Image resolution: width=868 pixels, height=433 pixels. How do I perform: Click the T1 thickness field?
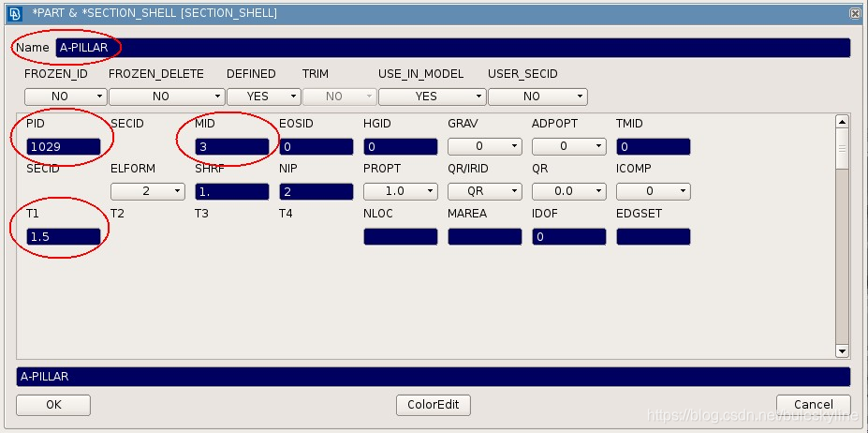coord(64,237)
